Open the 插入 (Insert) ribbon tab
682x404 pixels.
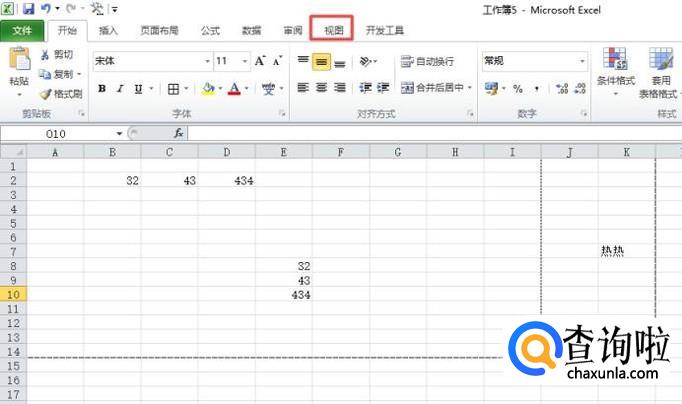(108, 31)
